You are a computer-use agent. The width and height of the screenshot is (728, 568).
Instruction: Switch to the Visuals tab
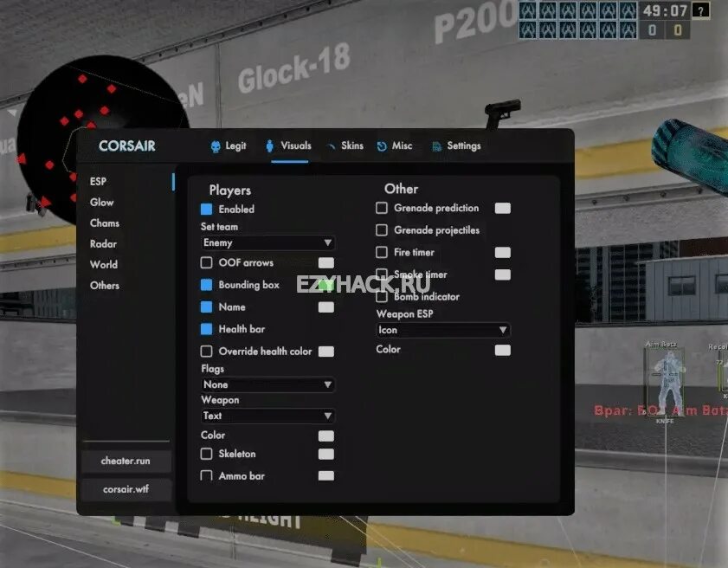tap(289, 145)
